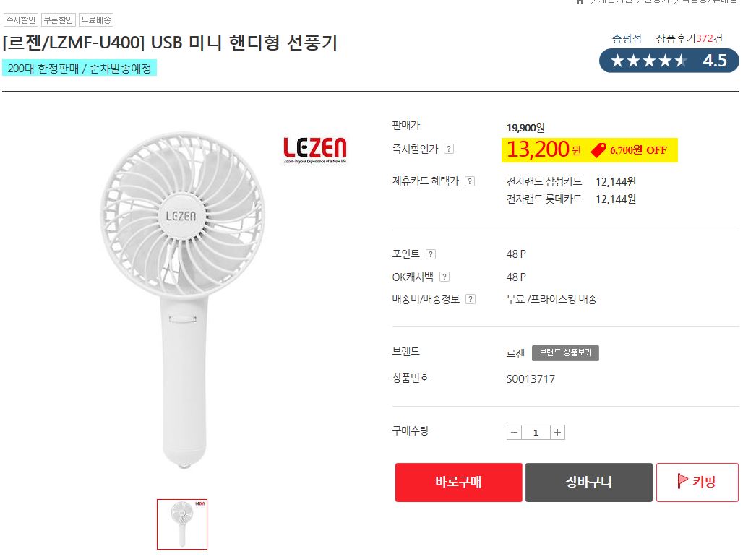This screenshot has height=559, width=756.
Task: Click the 바로구매 buy now button
Action: click(458, 482)
